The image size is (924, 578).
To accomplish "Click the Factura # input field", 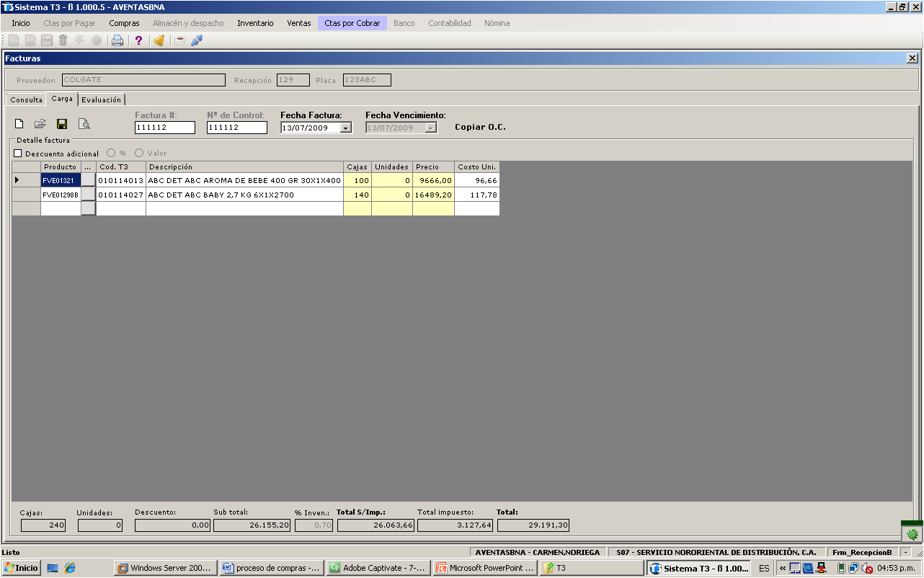I will (165, 128).
